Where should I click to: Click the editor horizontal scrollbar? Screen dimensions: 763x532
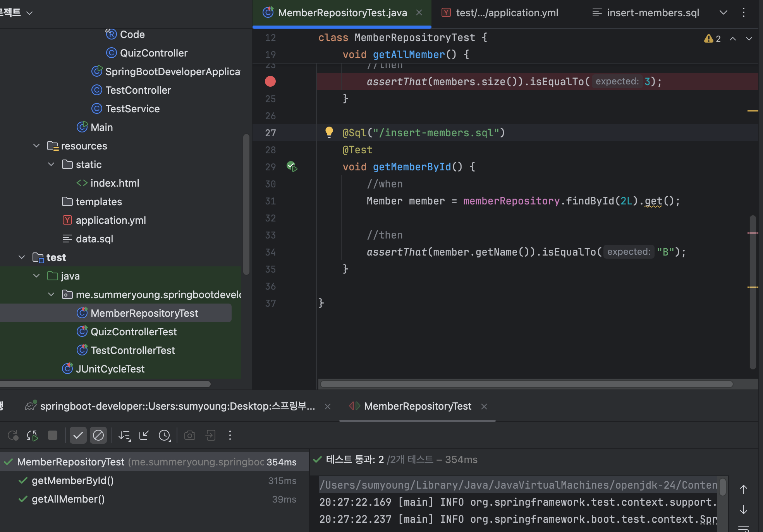coord(526,384)
